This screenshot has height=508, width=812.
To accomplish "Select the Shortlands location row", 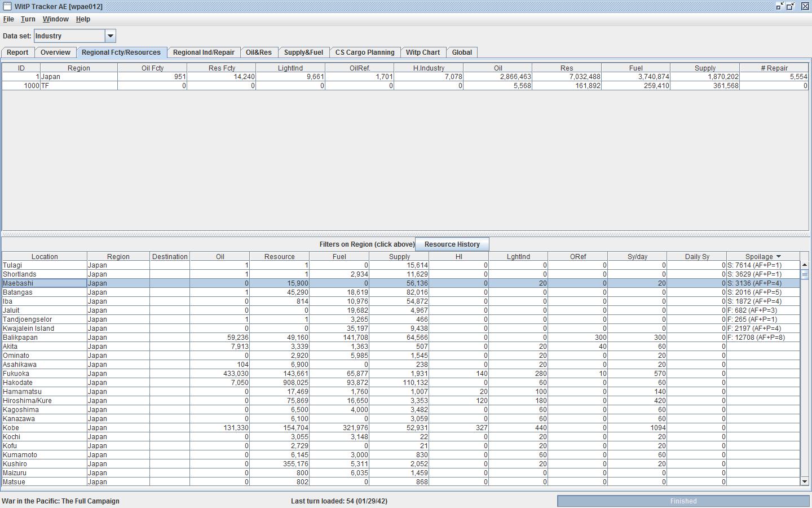I will click(x=401, y=274).
